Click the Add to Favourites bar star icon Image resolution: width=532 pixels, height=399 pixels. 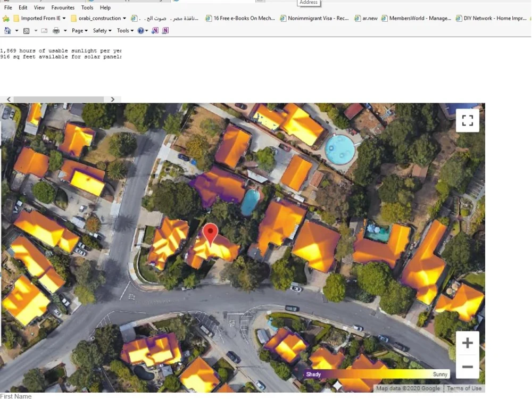[6, 18]
